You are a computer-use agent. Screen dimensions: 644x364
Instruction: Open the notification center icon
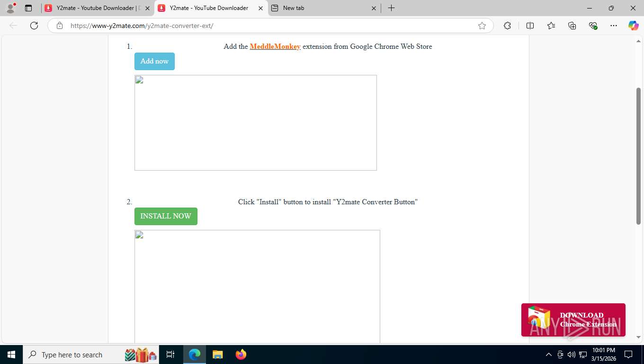(628, 355)
